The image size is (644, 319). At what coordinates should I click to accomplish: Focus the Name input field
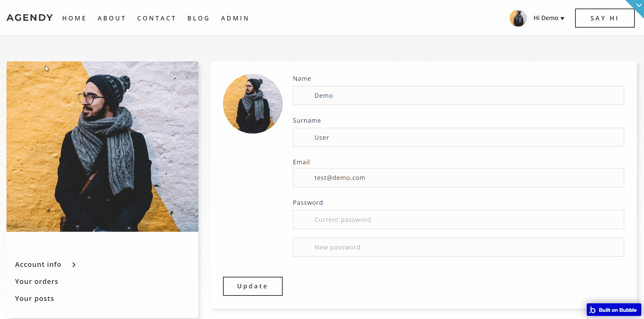point(458,95)
